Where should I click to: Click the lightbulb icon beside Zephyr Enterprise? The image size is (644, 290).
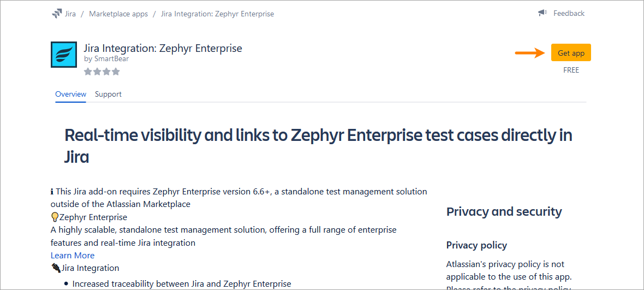(x=55, y=217)
